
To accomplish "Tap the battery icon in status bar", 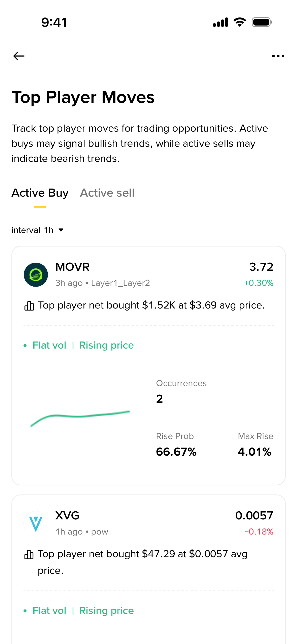I will tap(262, 22).
